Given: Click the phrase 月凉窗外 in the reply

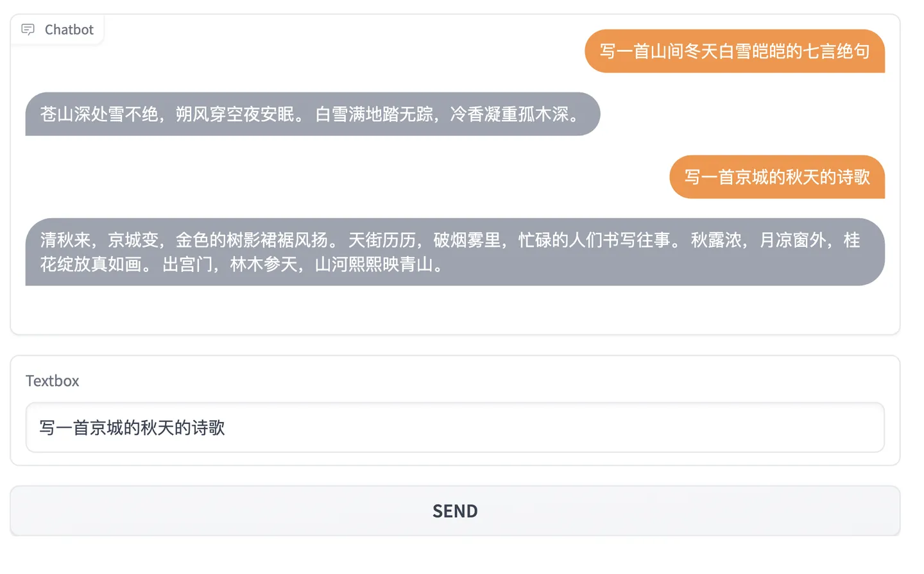Looking at the screenshot, I should 792,241.
